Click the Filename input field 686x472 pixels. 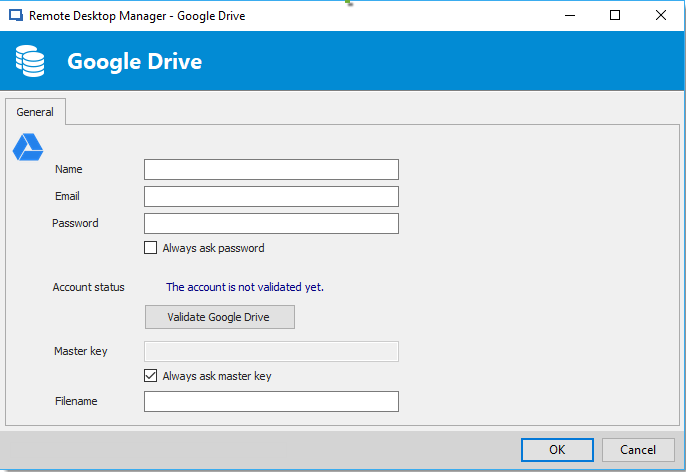point(271,401)
